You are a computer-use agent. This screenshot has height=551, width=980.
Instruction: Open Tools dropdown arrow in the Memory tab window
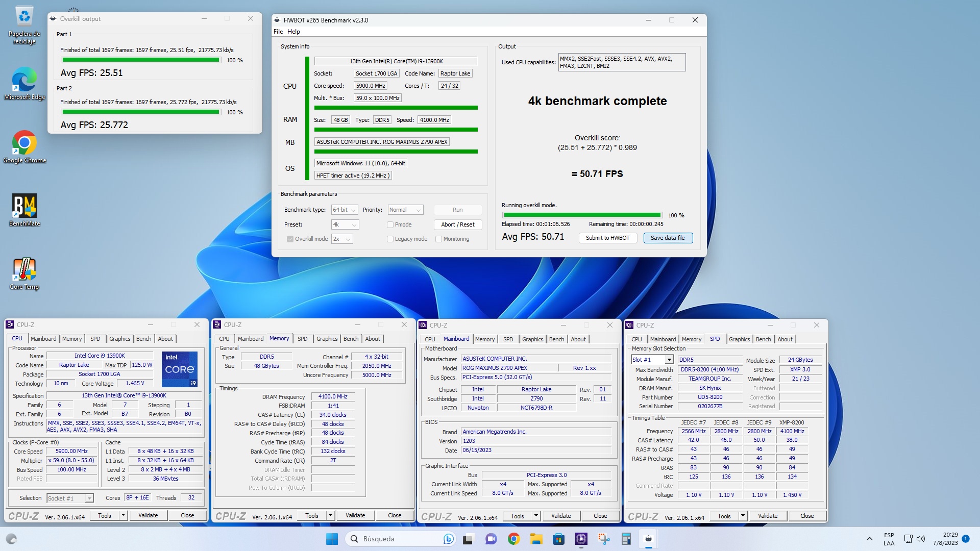[330, 515]
